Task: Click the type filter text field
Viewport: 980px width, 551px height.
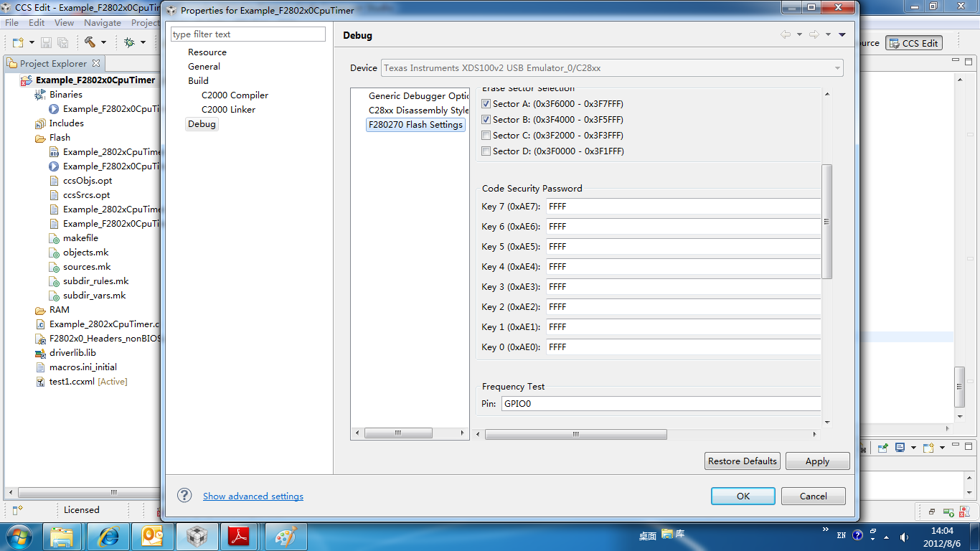Action: tap(248, 34)
